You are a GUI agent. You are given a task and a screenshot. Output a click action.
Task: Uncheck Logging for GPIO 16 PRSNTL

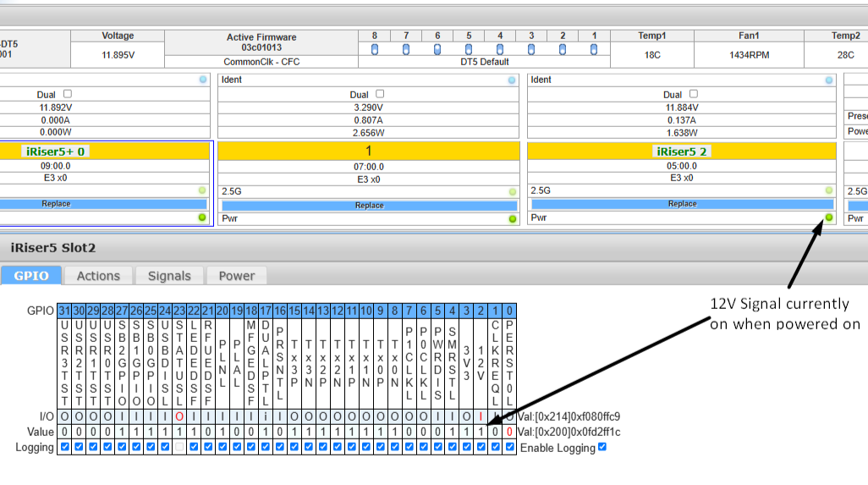point(280,447)
